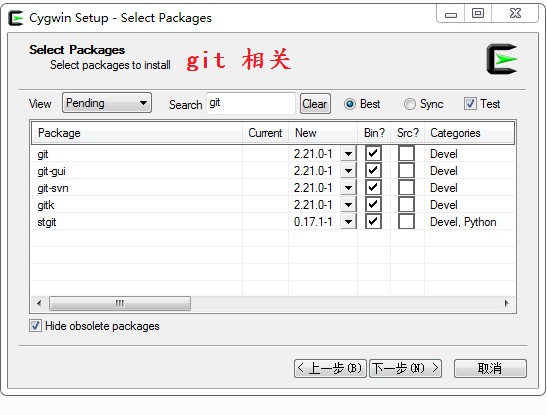Select the git-gui package name
Image resolution: width=547 pixels, height=415 pixels.
click(x=52, y=171)
